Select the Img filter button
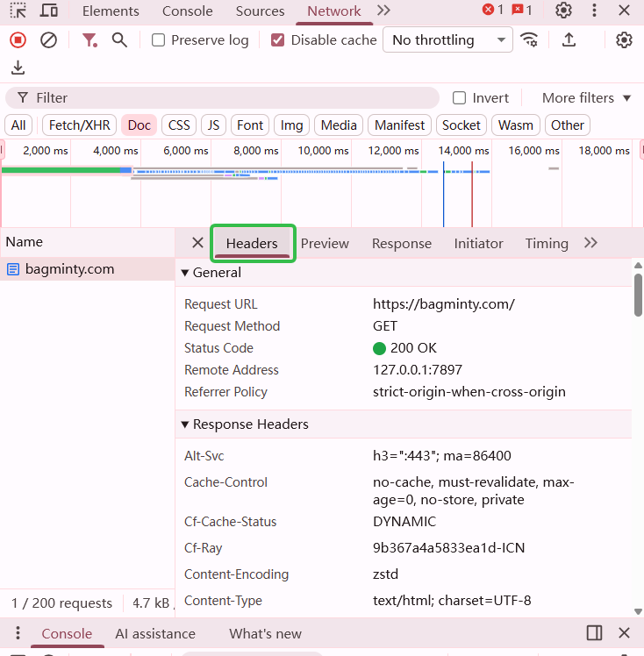 pyautogui.click(x=292, y=125)
